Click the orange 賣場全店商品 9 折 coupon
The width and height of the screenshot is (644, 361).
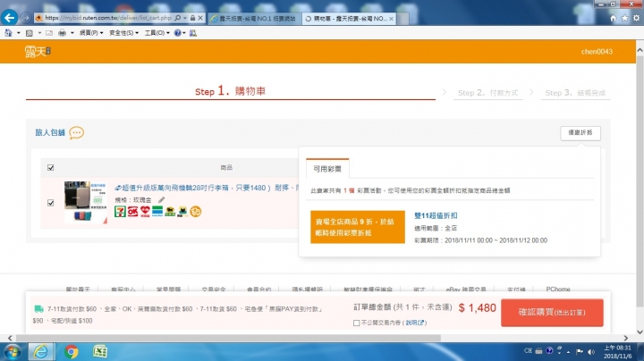(357, 227)
